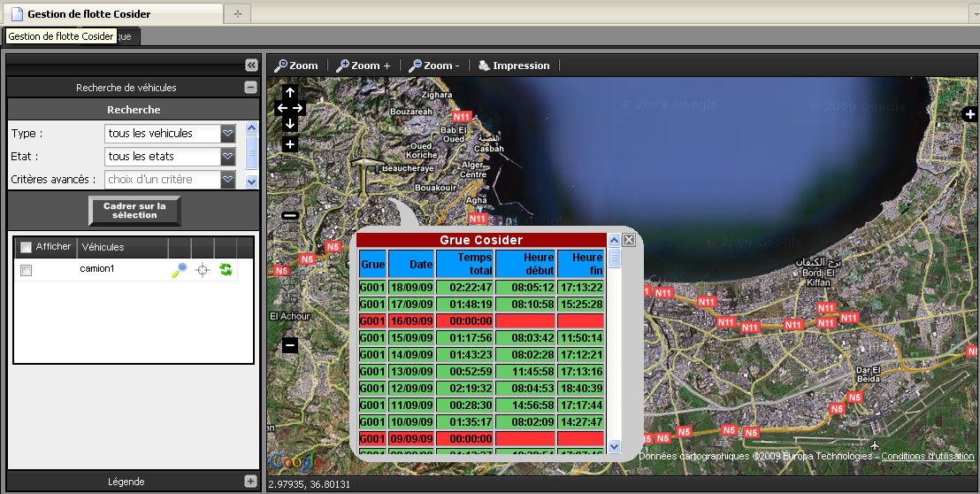Collapse Recherche de véhicules panel
The height and width of the screenshot is (494, 980).
(250, 88)
